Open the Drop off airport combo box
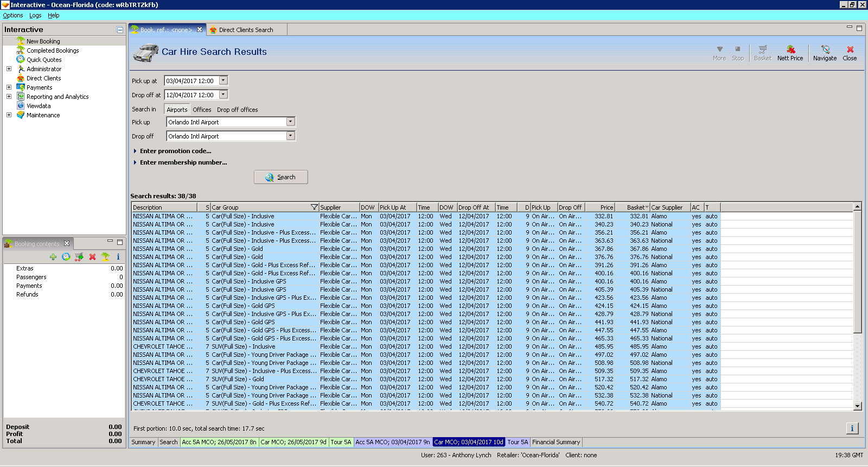Image resolution: width=868 pixels, height=467 pixels. (290, 136)
